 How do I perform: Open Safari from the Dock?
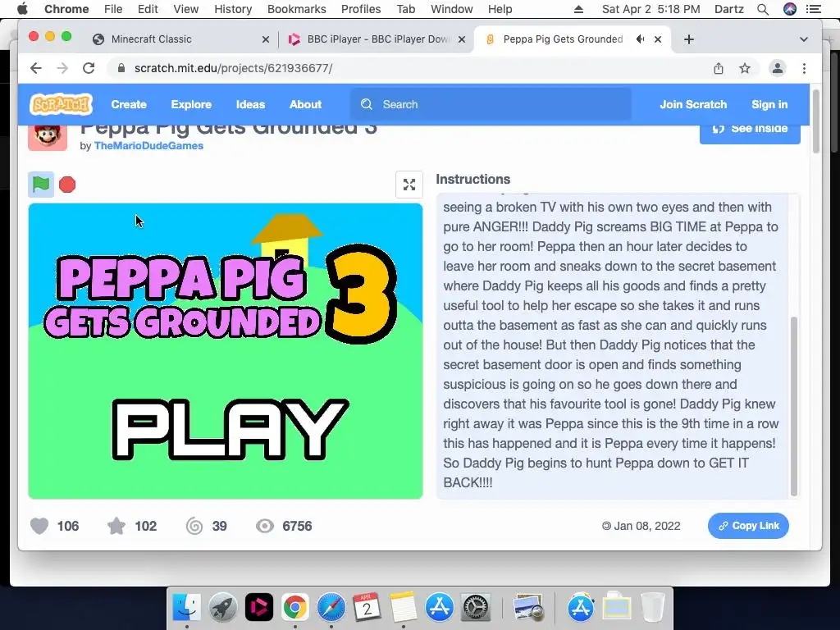click(331, 608)
